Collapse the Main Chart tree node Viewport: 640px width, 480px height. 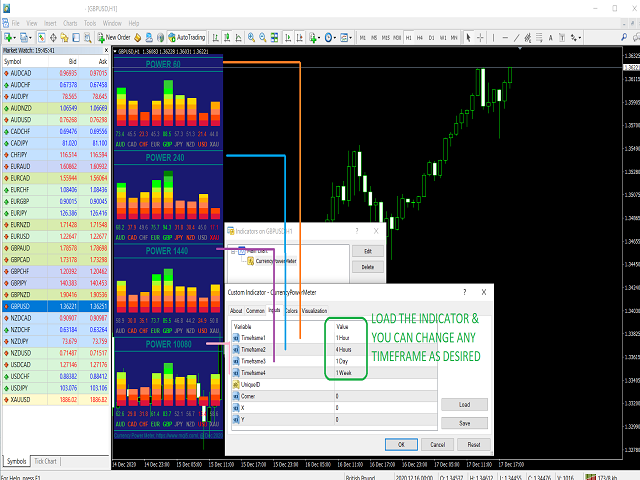tap(233, 251)
